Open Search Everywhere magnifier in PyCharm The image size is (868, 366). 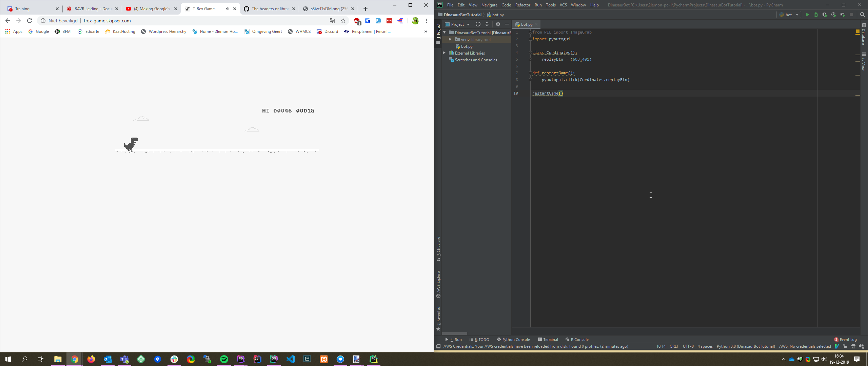(863, 15)
